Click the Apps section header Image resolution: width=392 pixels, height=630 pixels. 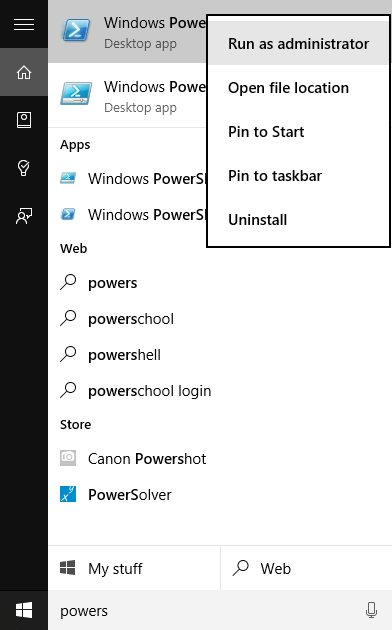(x=75, y=145)
